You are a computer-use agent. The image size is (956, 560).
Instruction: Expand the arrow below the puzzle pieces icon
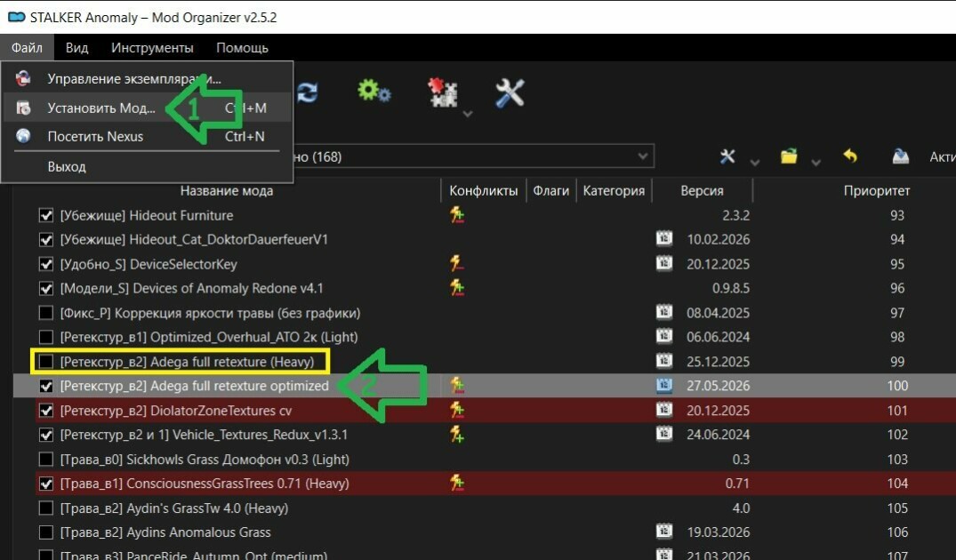468,114
